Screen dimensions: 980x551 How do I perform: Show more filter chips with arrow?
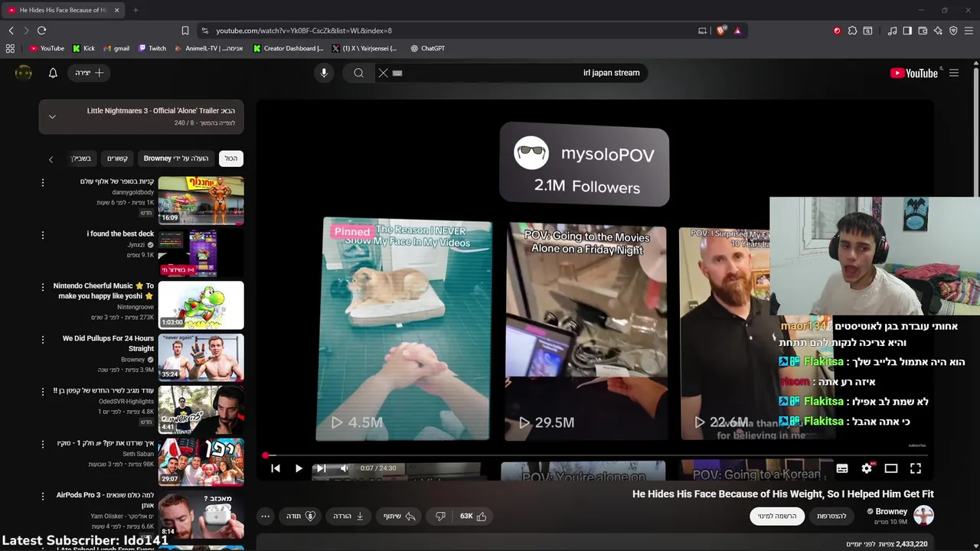tap(51, 159)
